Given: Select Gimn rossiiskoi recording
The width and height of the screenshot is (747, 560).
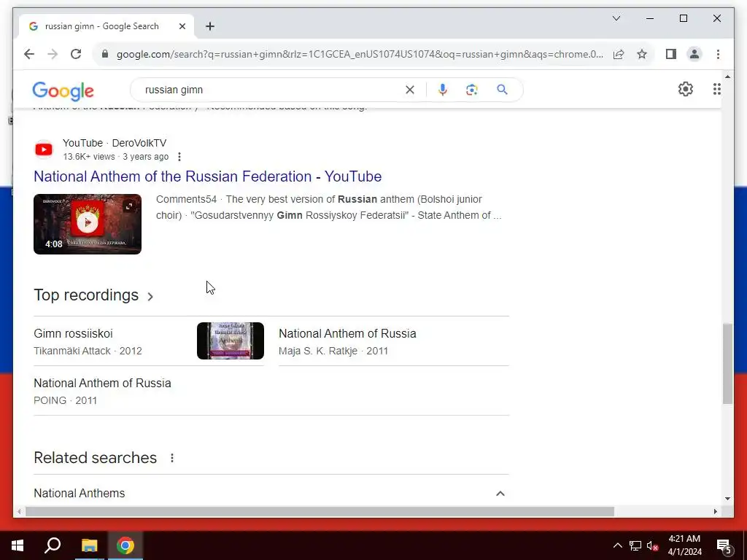Looking at the screenshot, I should coord(88,341).
